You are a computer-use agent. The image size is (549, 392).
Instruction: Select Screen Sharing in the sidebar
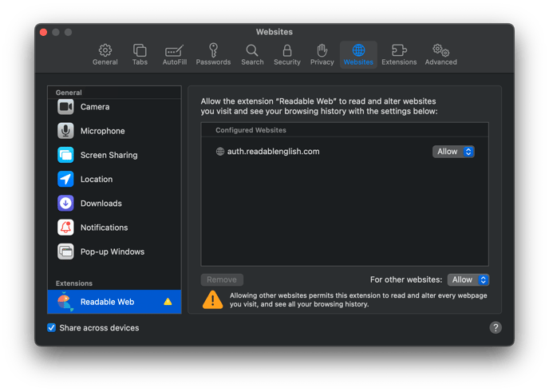coord(114,155)
